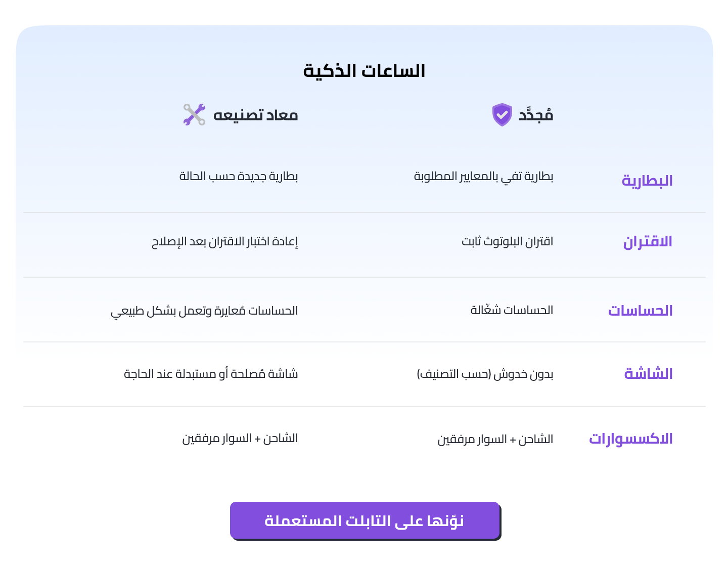Click the الشاشة row label
The image size is (728, 565).
[648, 374]
